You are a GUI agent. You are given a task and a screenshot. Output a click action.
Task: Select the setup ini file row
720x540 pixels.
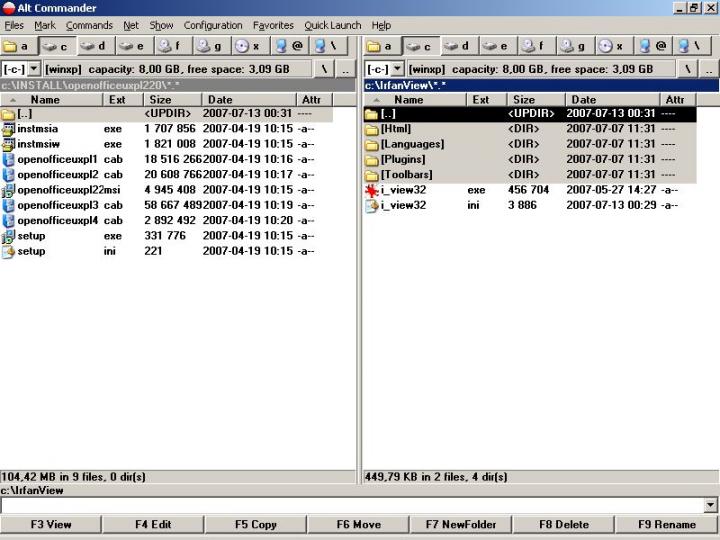[166, 251]
